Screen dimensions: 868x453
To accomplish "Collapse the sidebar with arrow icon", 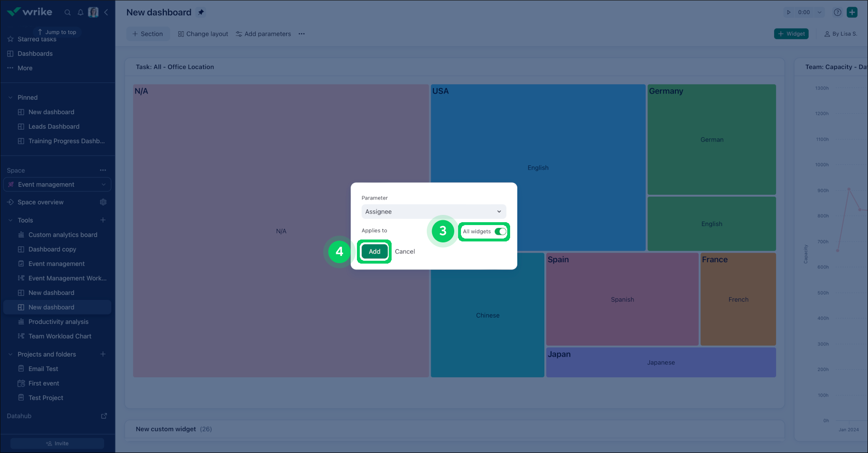I will pyautogui.click(x=106, y=13).
